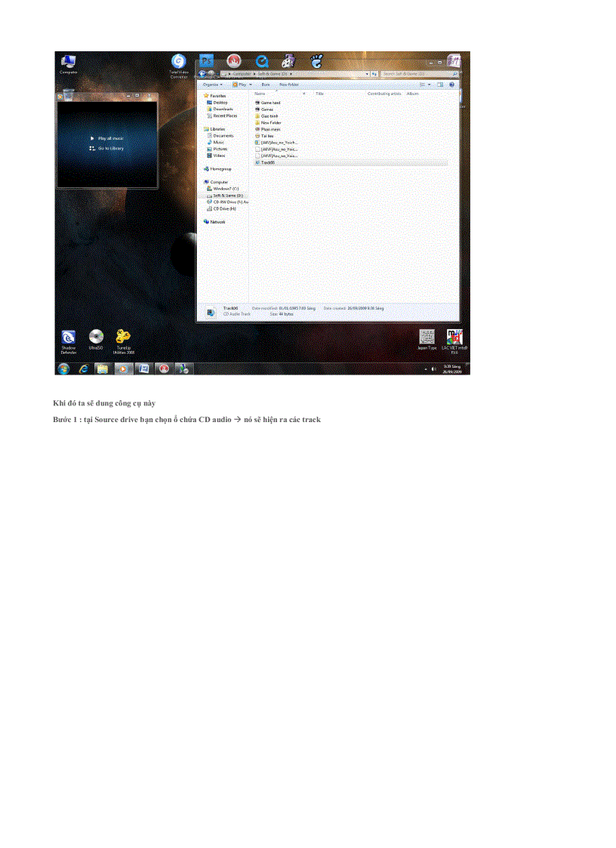Click New folder in the toolbar
The width and height of the screenshot is (616, 848).
(289, 85)
